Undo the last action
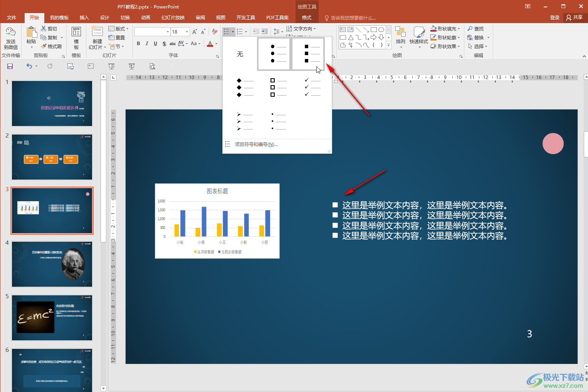588x392 pixels. [x=29, y=66]
